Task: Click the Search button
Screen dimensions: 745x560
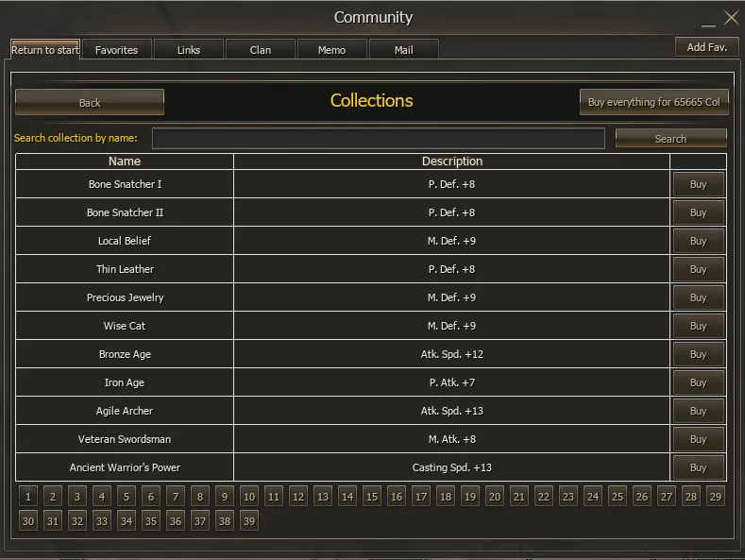Action: tap(670, 139)
